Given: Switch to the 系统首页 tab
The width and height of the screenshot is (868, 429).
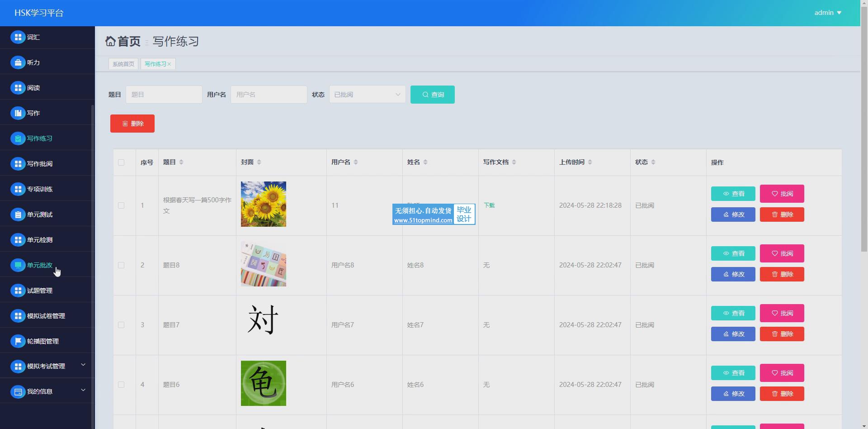Looking at the screenshot, I should tap(123, 64).
